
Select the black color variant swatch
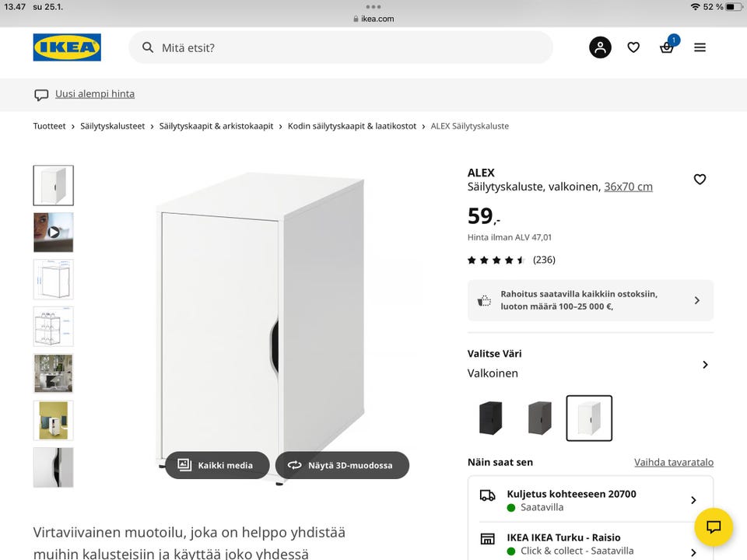pos(491,418)
